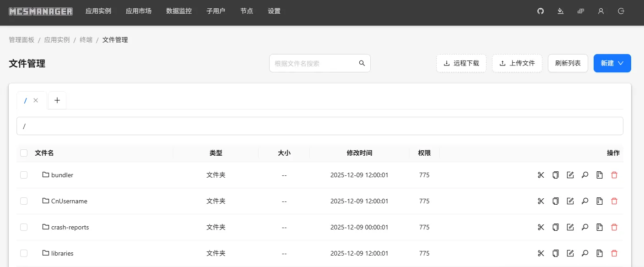
Task: Delete the CnUsername folder
Action: [x=614, y=201]
